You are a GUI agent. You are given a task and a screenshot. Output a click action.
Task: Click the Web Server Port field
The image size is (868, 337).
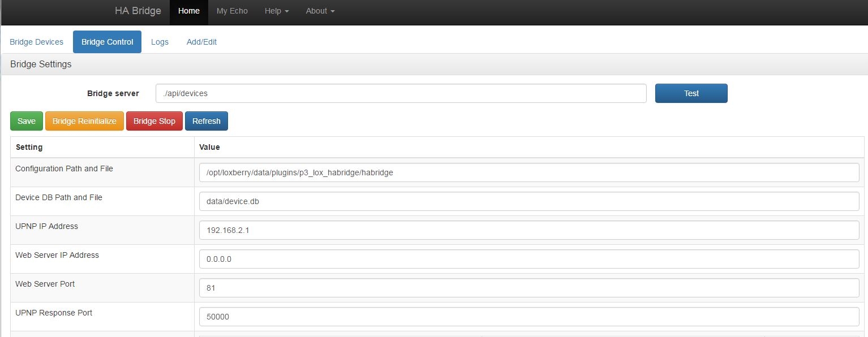529,288
